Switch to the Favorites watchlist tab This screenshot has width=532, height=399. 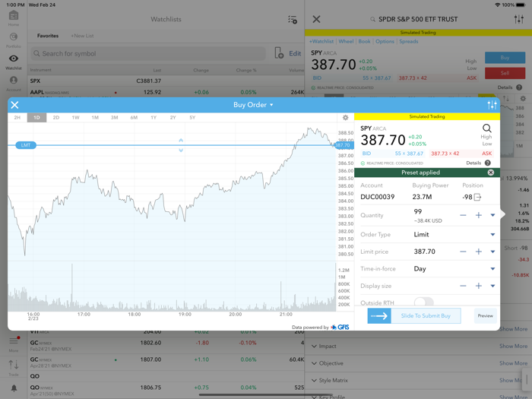coord(48,36)
